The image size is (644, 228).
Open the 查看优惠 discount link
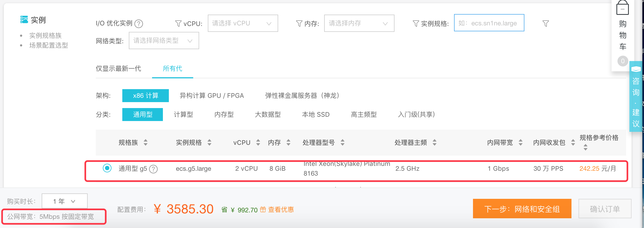click(281, 209)
